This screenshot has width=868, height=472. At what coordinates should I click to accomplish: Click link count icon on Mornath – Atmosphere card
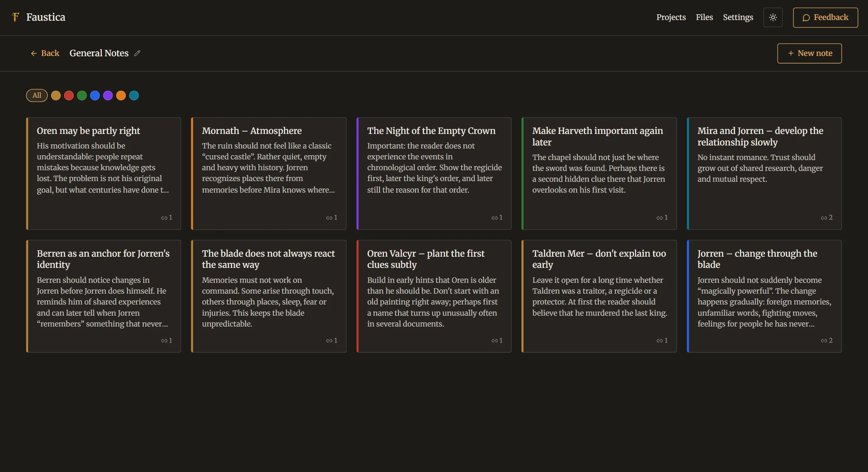329,218
